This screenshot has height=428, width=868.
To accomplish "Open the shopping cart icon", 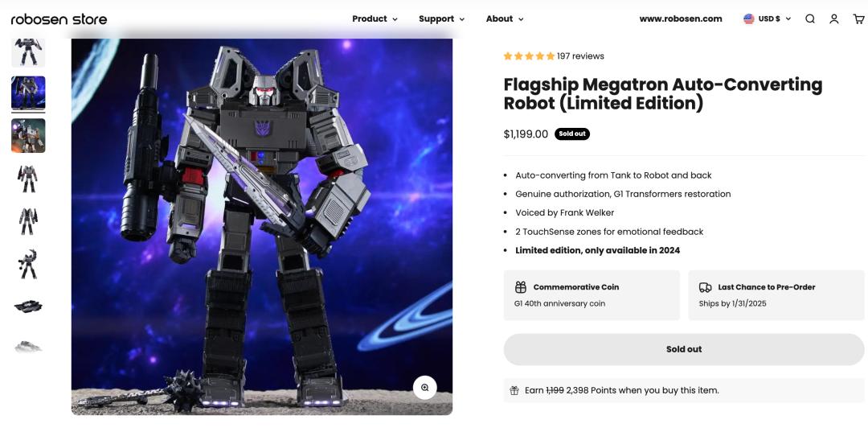I will coord(858,19).
